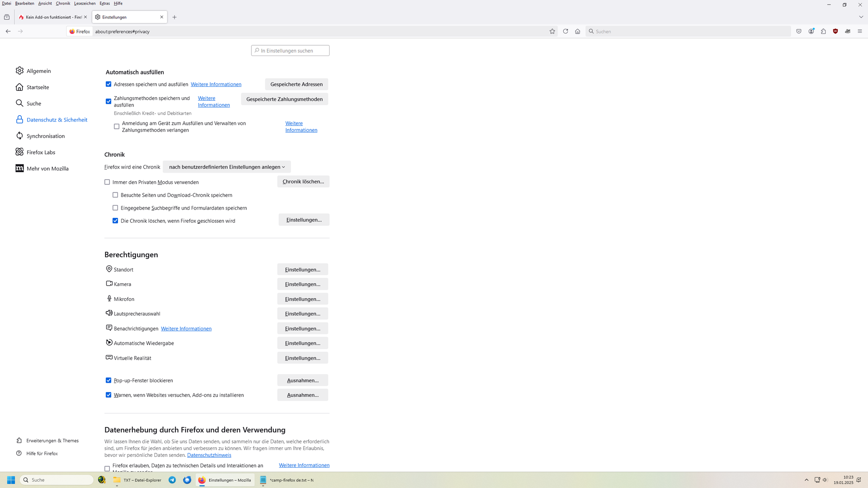Open the Firefox account icon
Viewport: 868px width, 488px height.
point(811,31)
